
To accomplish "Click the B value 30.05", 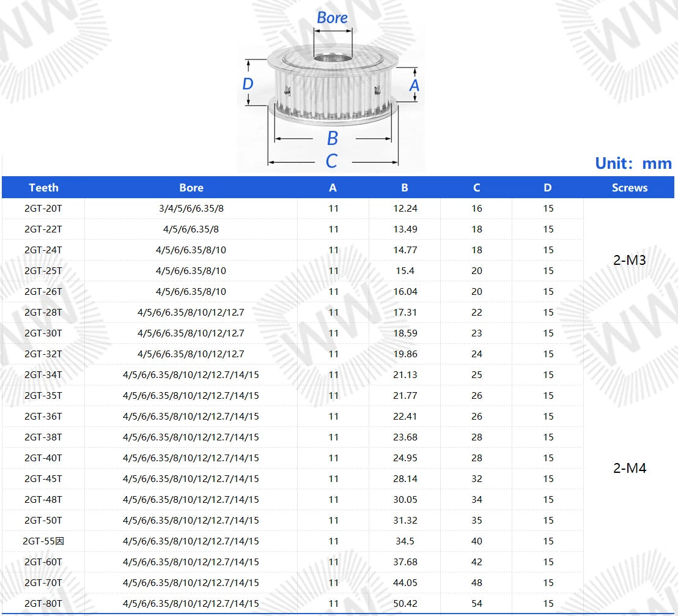I will [x=405, y=500].
